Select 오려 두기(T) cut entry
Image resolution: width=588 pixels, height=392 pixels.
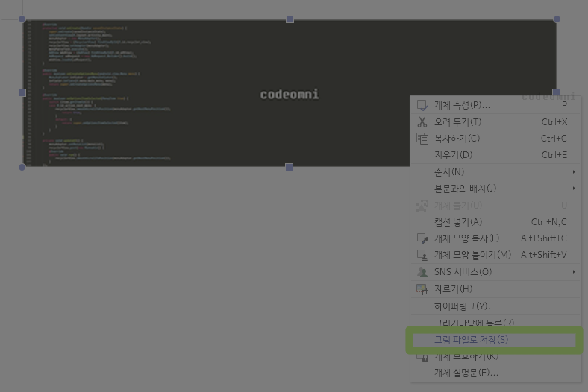[x=495, y=122]
